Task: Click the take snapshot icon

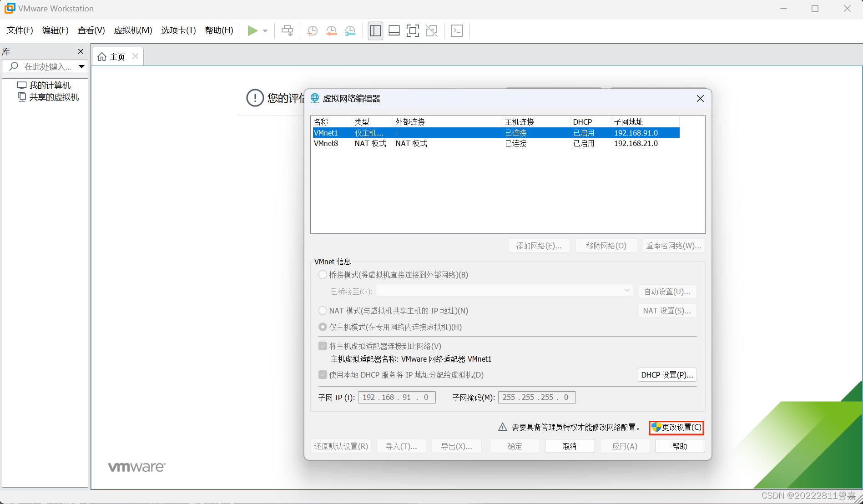Action: (312, 31)
